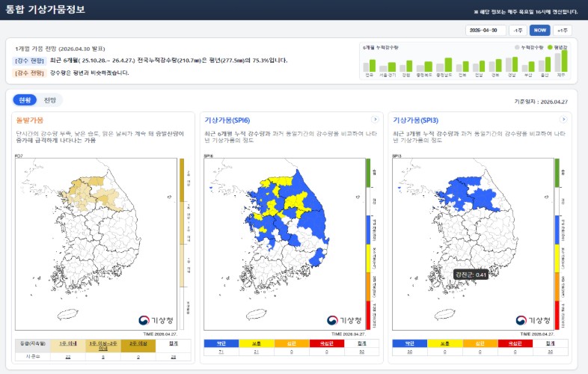Click the 강수 현황 label tag
588x374 pixels.
click(x=30, y=61)
